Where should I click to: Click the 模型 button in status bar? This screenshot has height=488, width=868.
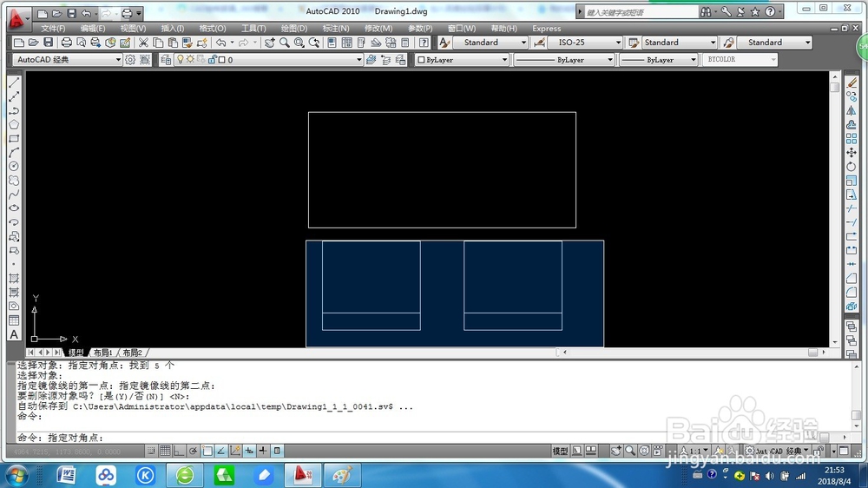tap(560, 451)
